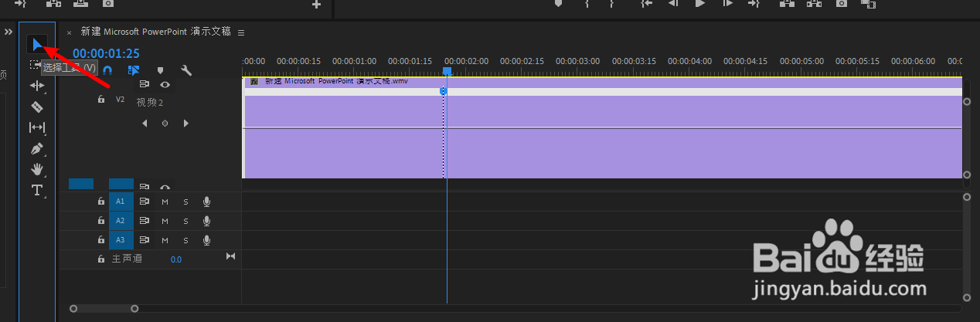
Task: Toggle Linked Selection in timeline
Action: tap(134, 70)
